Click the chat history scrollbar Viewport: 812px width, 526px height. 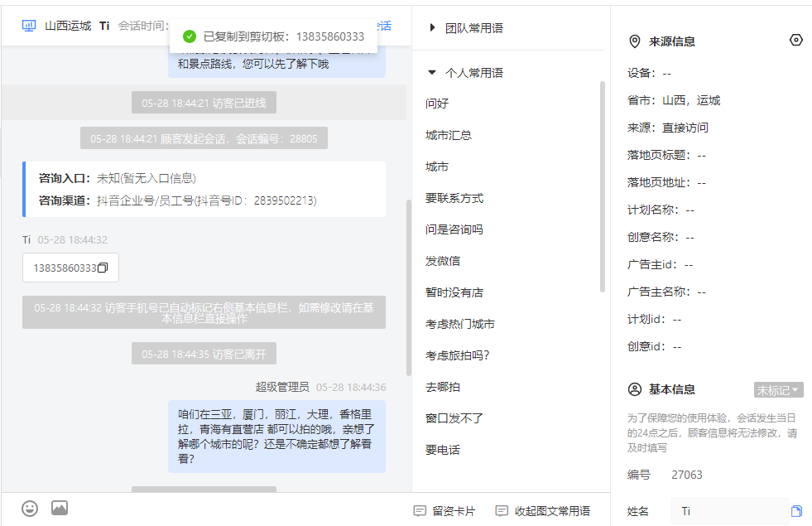tap(409, 287)
